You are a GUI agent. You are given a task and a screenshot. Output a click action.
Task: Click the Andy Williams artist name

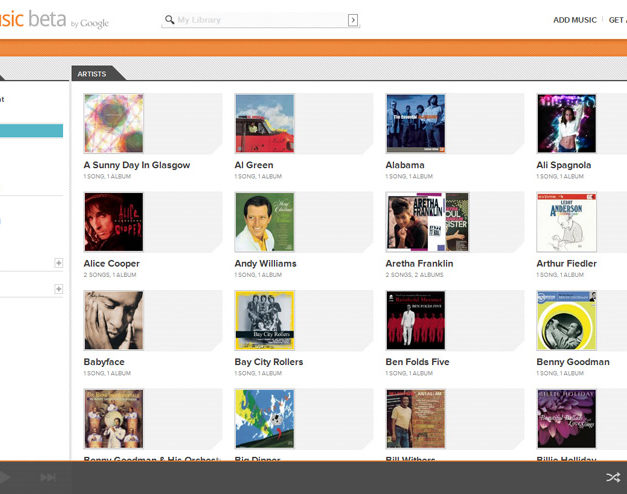click(266, 264)
